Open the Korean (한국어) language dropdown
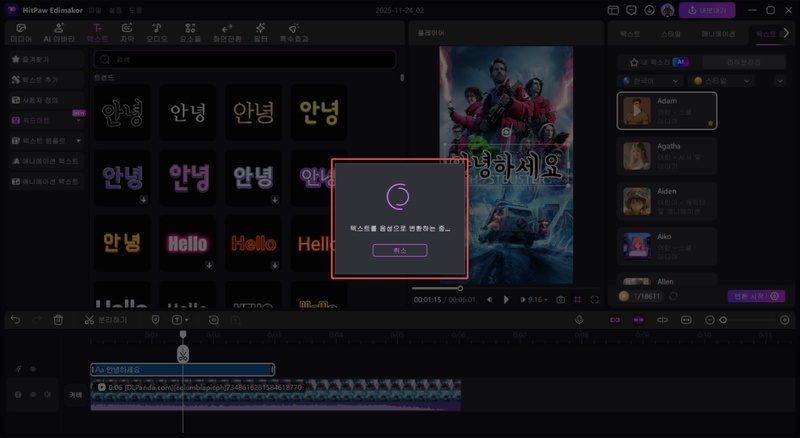 coord(651,81)
